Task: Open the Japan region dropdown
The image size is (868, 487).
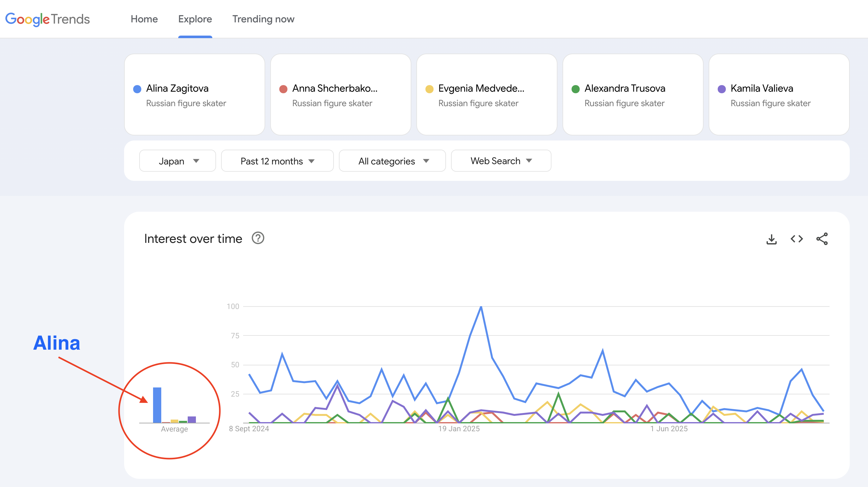Action: tap(178, 161)
